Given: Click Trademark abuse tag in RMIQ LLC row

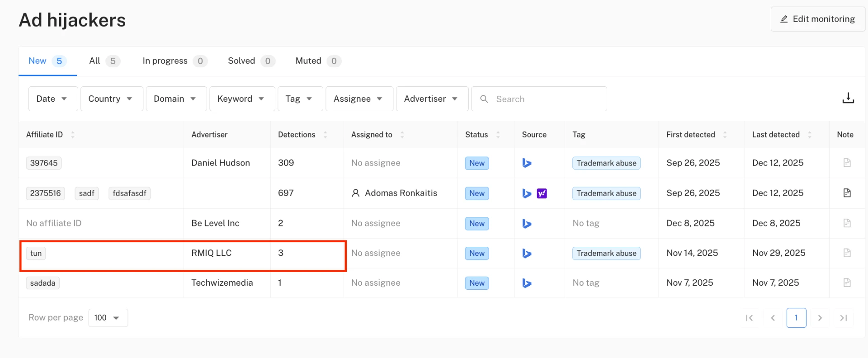Looking at the screenshot, I should coord(606,253).
